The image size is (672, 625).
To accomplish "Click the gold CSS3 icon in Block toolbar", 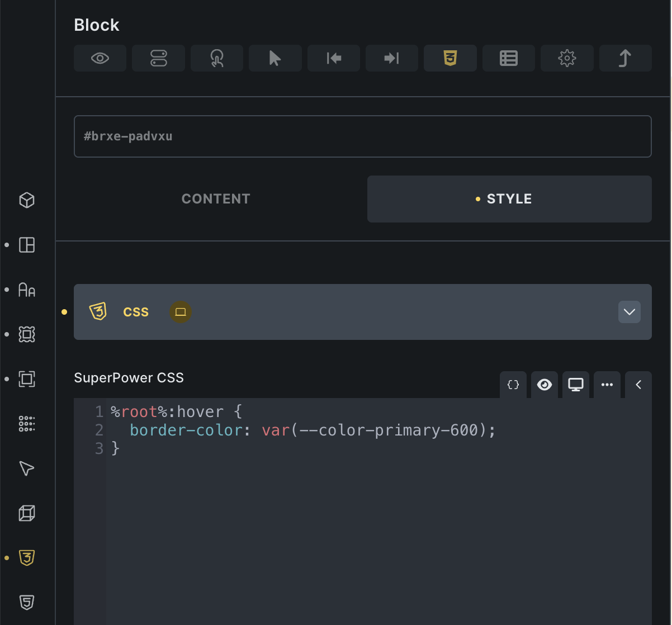I will pos(450,58).
